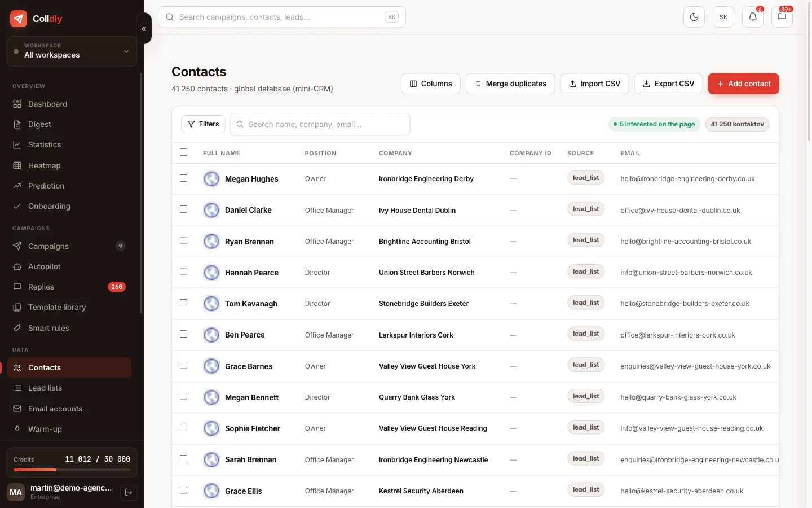Click Merge duplicates
812x508 pixels.
tap(510, 84)
